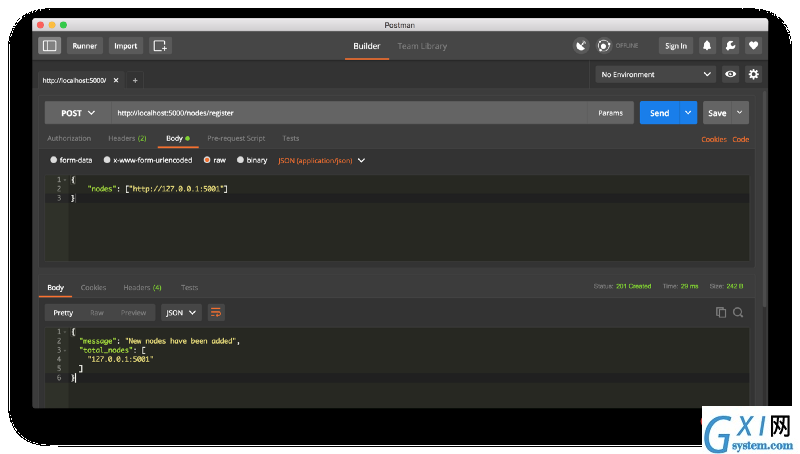The image size is (800, 454).
Task: Search within the response body
Action: pyautogui.click(x=738, y=312)
